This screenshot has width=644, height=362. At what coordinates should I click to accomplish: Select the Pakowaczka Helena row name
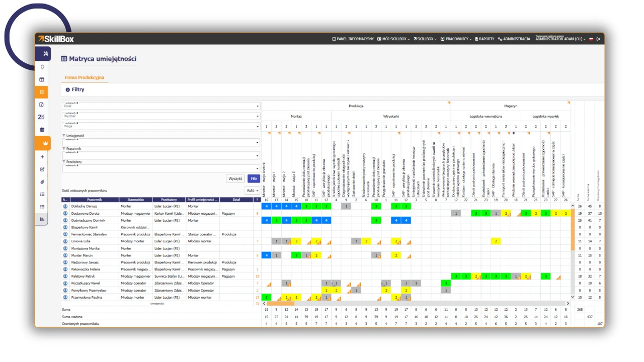(85, 269)
